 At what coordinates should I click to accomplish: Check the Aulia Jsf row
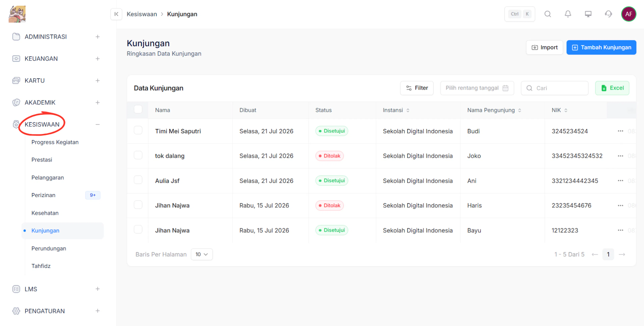click(138, 180)
